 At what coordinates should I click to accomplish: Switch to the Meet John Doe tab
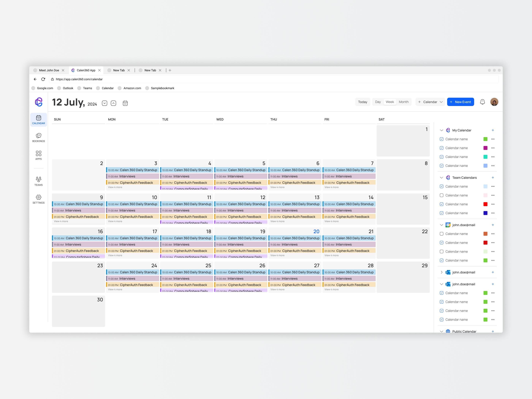[49, 70]
